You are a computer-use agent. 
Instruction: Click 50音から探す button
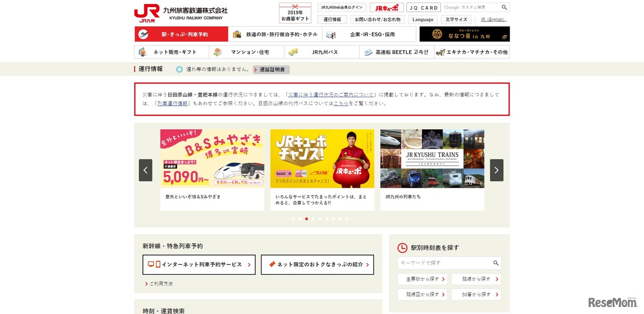tap(476, 295)
